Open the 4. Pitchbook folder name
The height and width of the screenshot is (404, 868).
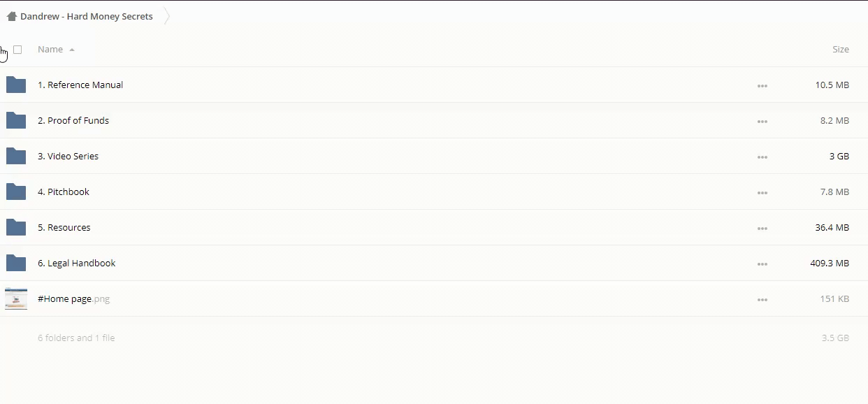pos(64,192)
